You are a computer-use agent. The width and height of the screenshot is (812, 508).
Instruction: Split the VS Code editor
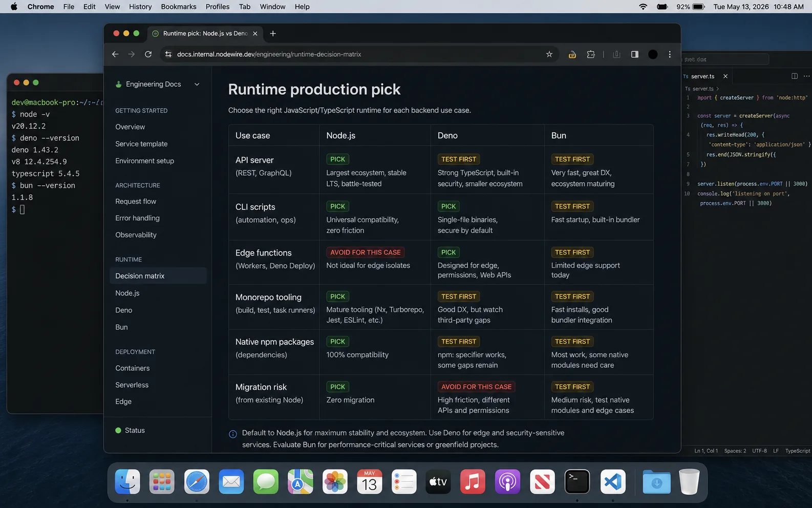[795, 76]
